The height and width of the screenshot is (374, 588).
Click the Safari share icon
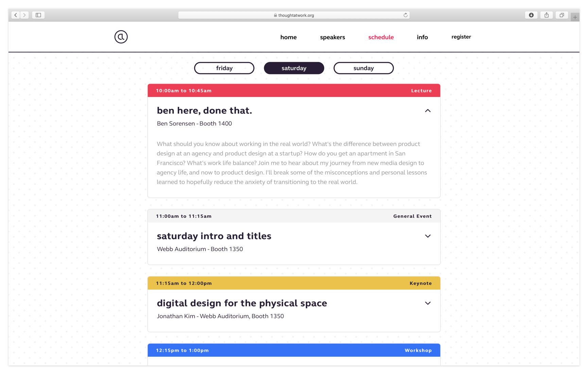[x=547, y=15]
